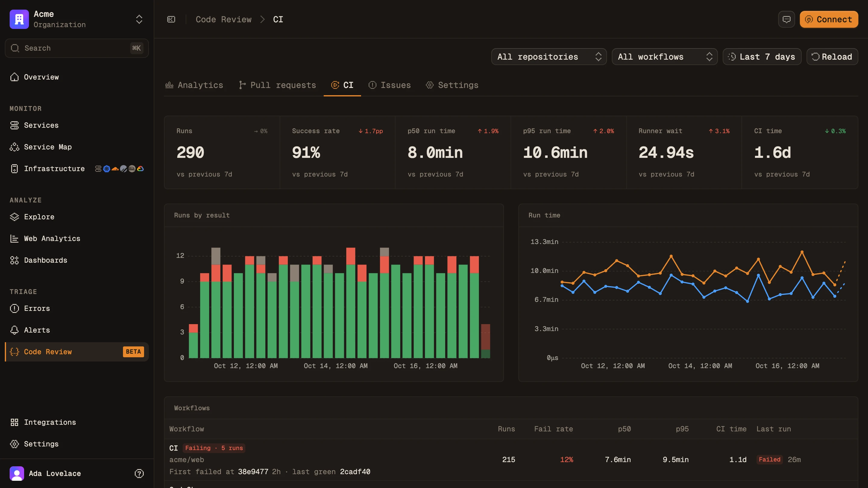
Task: Click the p95 run time 10.6min value
Action: click(555, 152)
